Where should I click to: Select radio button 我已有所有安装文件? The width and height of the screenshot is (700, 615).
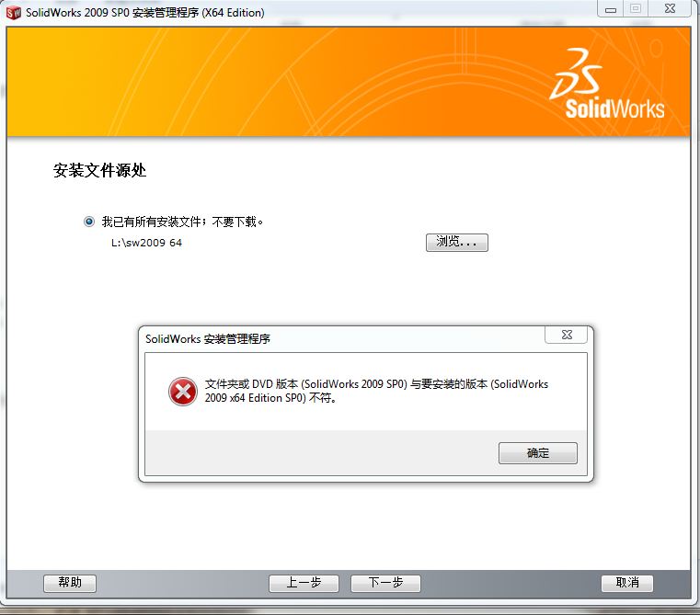point(89,222)
